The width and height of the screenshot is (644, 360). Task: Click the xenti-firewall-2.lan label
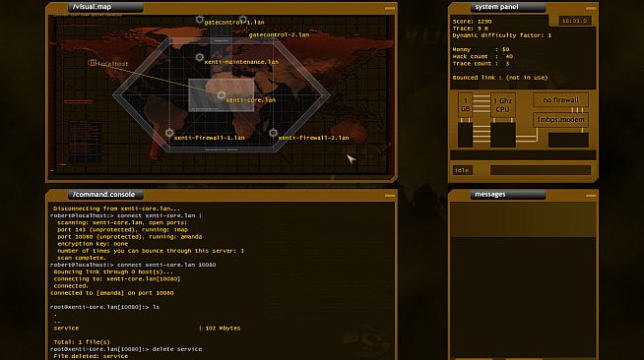[x=313, y=138]
